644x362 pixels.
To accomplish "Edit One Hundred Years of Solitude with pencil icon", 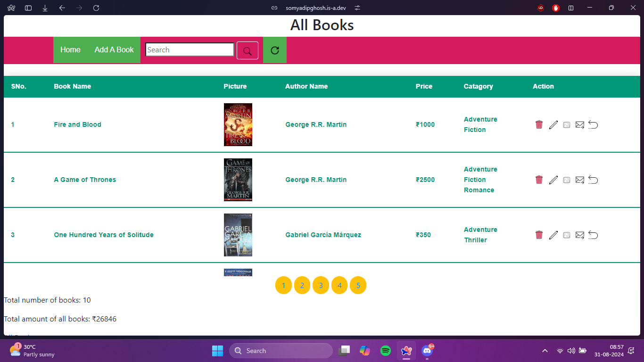I will [553, 235].
